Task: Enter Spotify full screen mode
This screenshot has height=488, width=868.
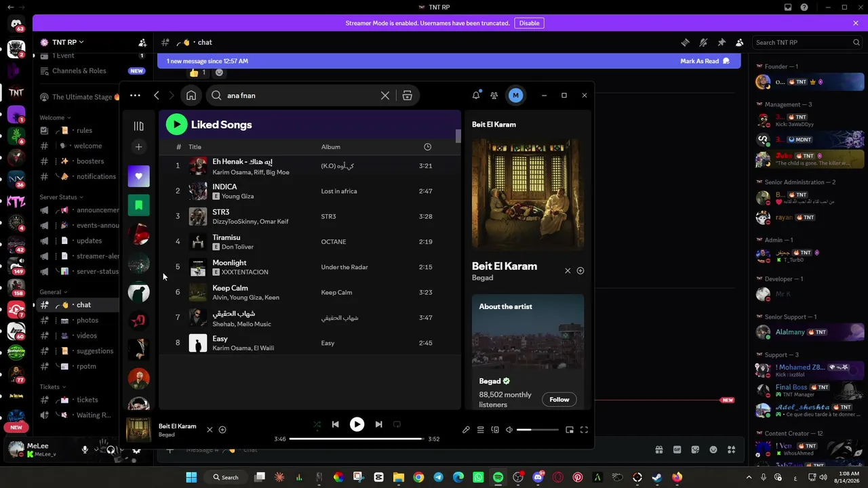Action: [584, 430]
